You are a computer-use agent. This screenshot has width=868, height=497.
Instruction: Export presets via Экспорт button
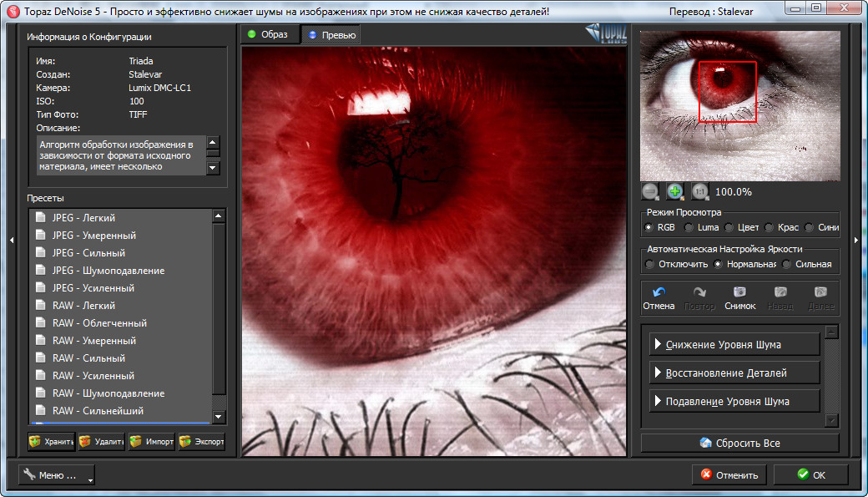pos(201,442)
